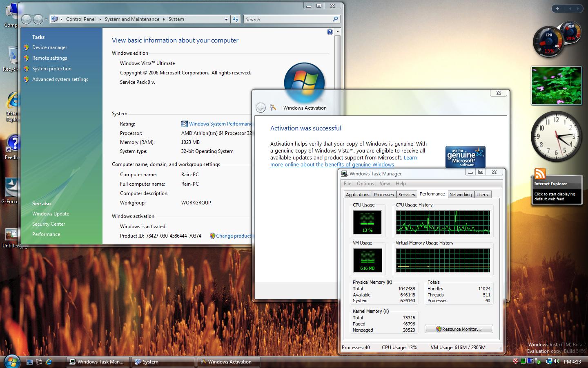This screenshot has width=588, height=368.
Task: Open the address bar history dropdown
Action: pos(226,19)
